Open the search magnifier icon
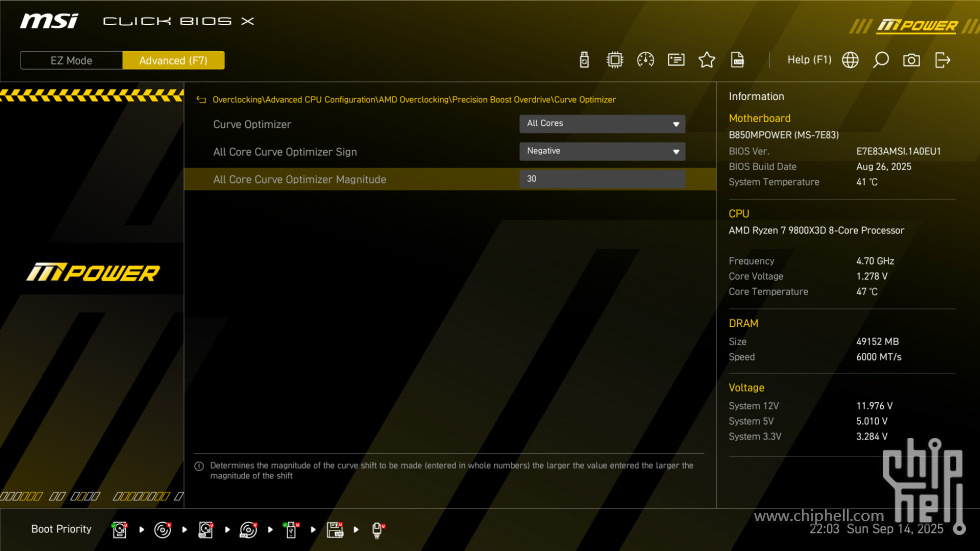This screenshot has height=551, width=980. [x=881, y=60]
